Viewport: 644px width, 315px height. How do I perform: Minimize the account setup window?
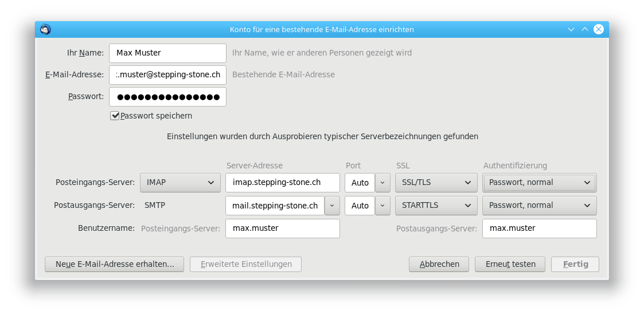571,29
